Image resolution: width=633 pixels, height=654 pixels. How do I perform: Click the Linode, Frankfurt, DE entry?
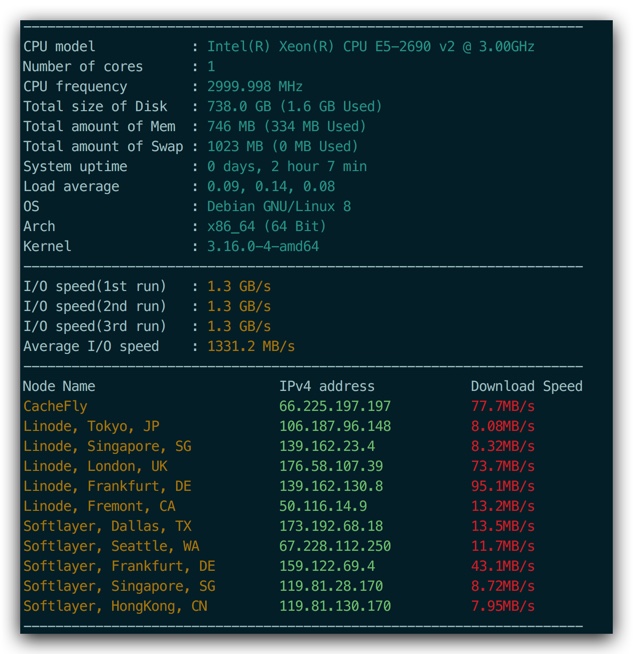107,486
